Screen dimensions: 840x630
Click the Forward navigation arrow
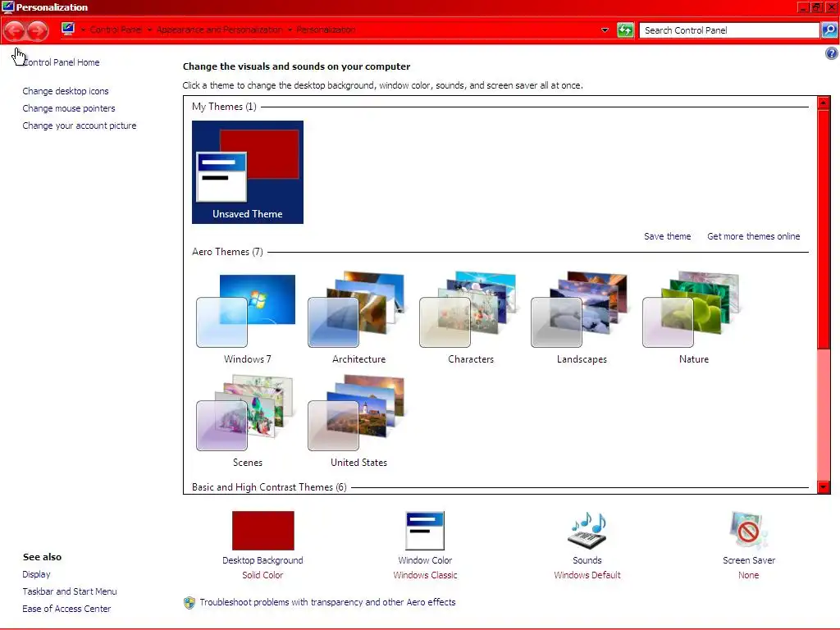[x=38, y=30]
